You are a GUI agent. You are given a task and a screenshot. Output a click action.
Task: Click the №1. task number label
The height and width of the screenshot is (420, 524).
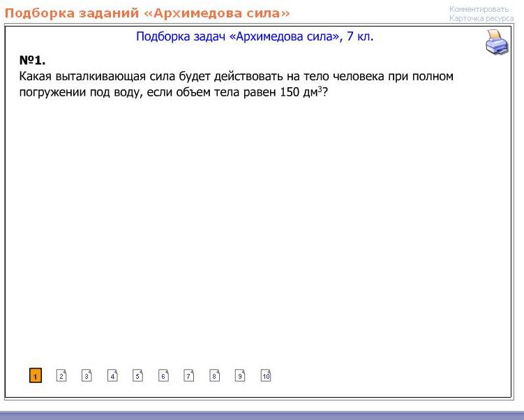(32, 61)
